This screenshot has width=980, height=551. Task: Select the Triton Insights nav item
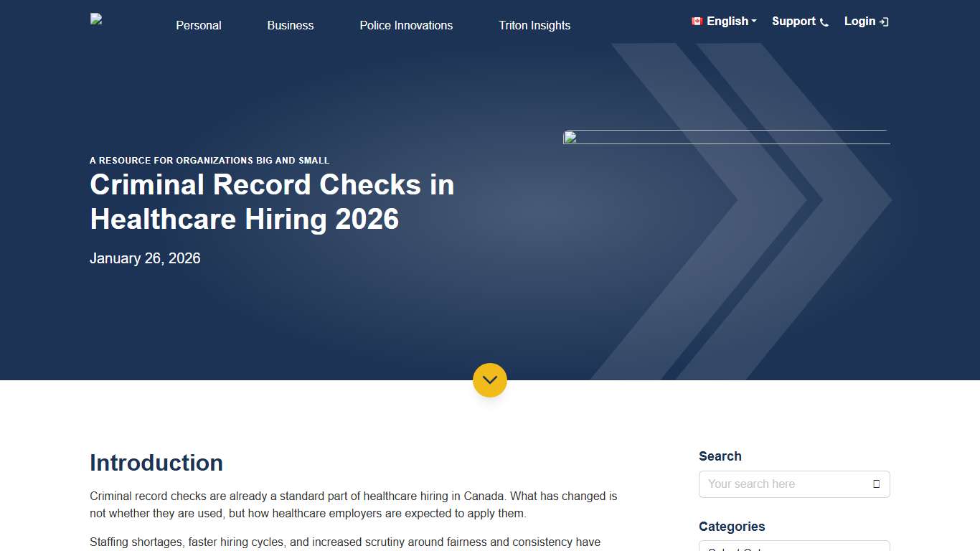534,25
